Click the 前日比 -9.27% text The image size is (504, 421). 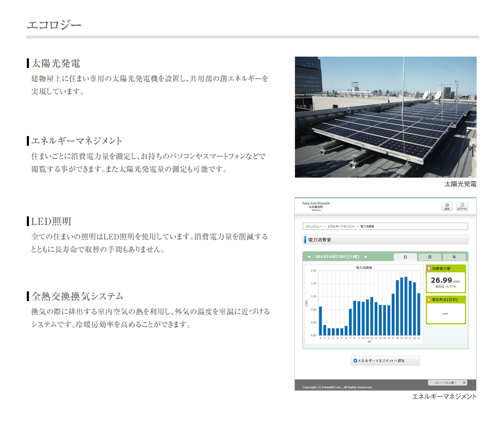point(446,287)
